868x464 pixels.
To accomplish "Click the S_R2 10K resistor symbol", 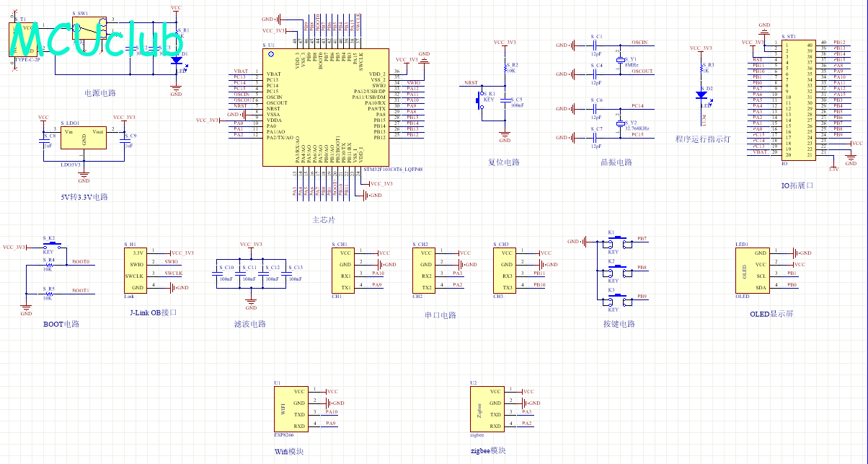I will coord(505,68).
